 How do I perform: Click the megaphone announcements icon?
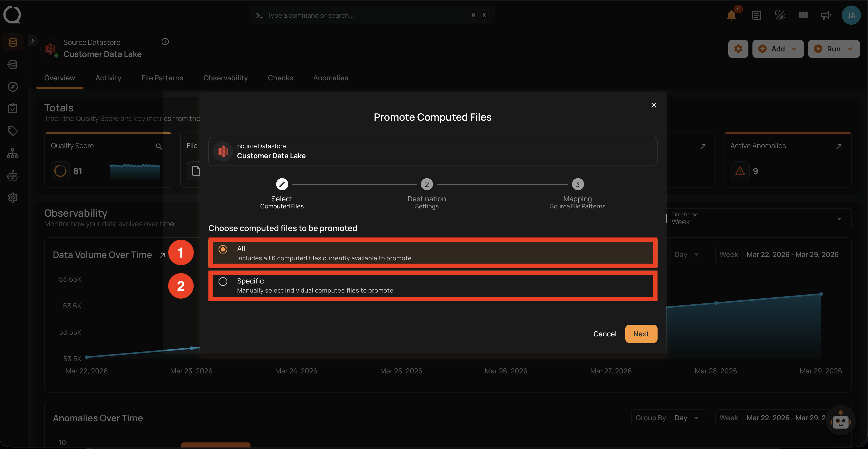click(x=826, y=15)
